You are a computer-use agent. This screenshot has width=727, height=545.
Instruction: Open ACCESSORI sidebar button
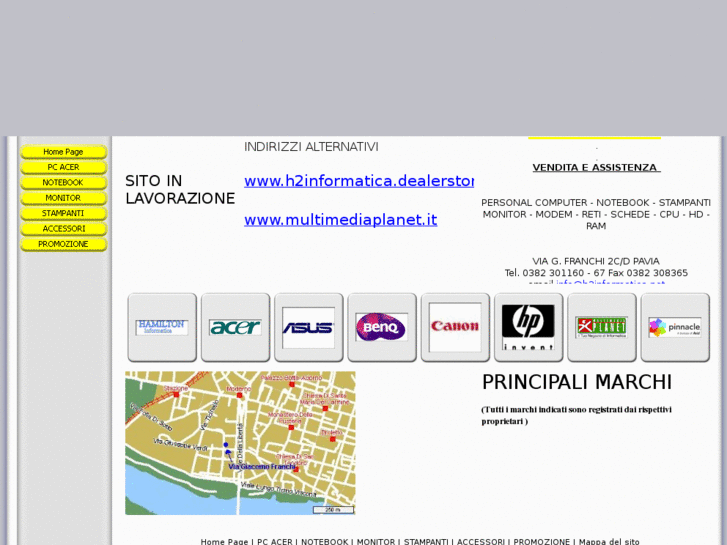(x=64, y=228)
